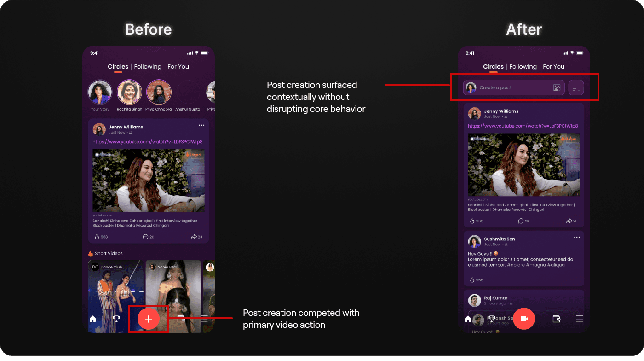The width and height of the screenshot is (644, 361).
Task: Switch to Following tab in Before mockup
Action: 148,67
